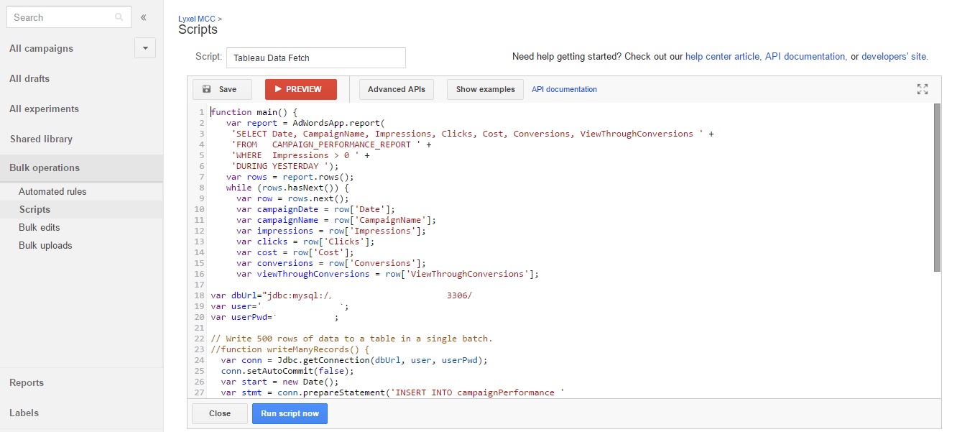Go to Bulk uploads section
This screenshot has width=980, height=432.
(45, 245)
